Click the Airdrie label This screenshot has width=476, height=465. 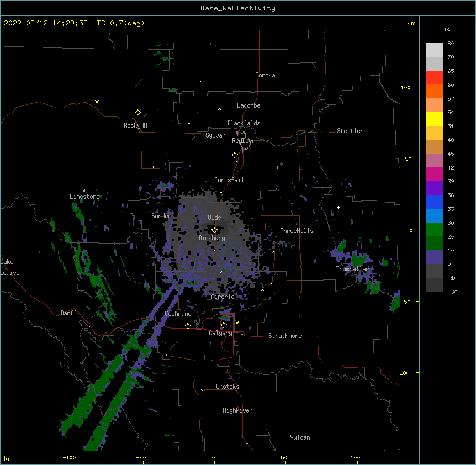pos(223,297)
